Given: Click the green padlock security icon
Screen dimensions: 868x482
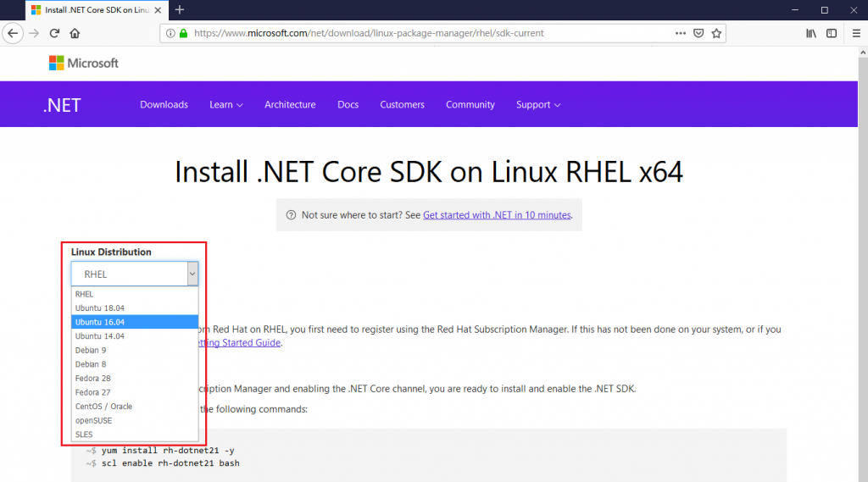Looking at the screenshot, I should click(x=184, y=33).
